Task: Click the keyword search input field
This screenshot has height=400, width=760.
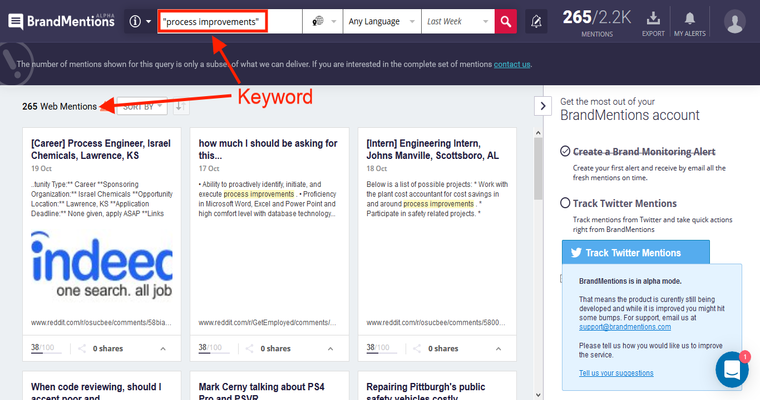Action: (230, 21)
